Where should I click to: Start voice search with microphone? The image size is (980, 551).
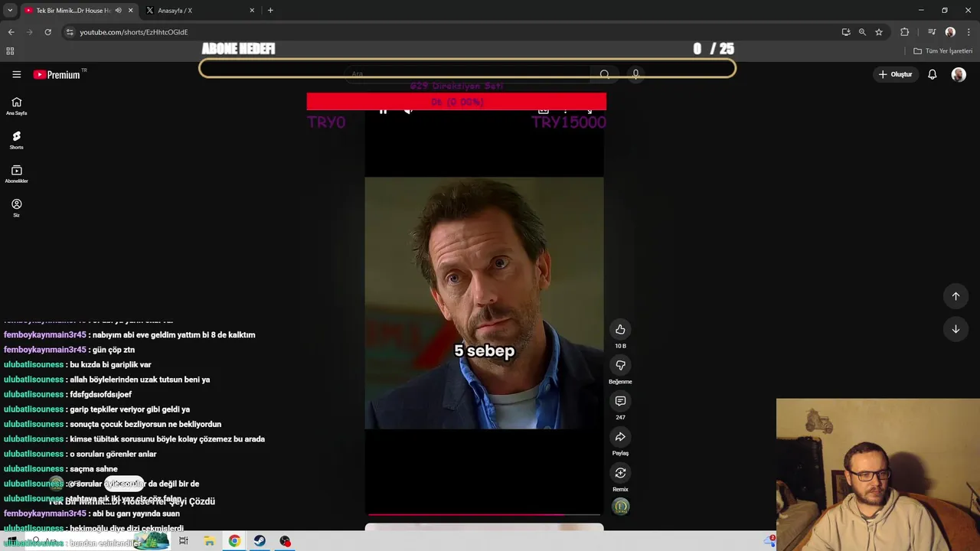point(635,74)
